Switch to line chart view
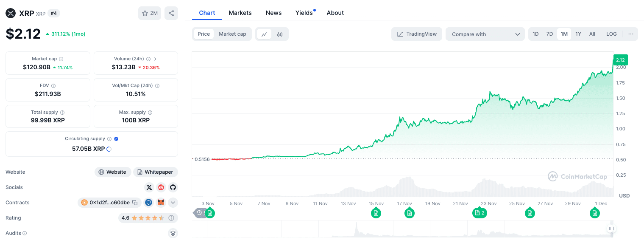 (x=264, y=34)
